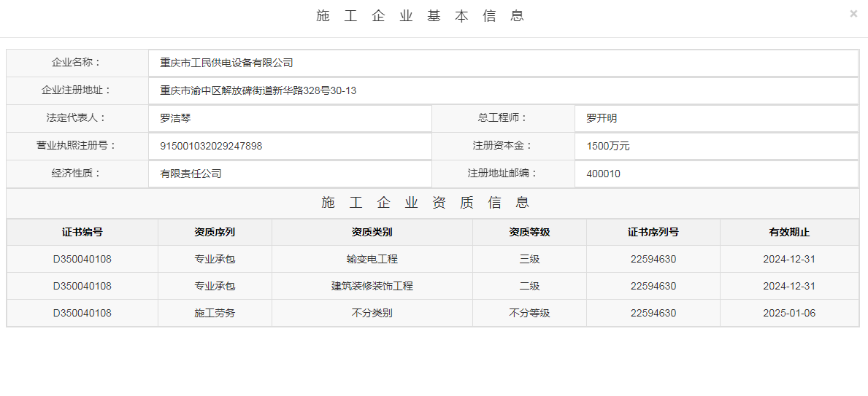Click the 证书序列号 column header
The height and width of the screenshot is (396, 868).
653,233
